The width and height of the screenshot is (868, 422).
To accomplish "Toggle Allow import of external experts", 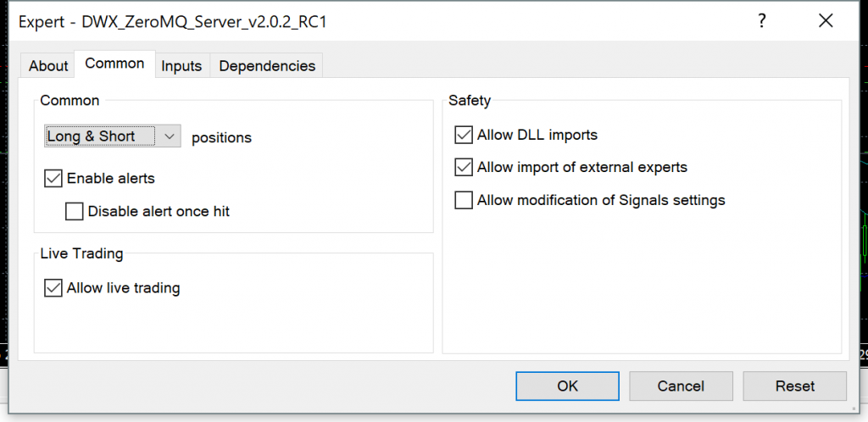I will (x=464, y=167).
